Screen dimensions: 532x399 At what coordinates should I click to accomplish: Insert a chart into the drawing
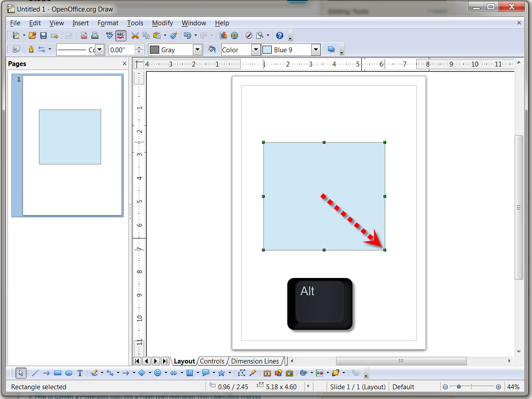(223, 35)
